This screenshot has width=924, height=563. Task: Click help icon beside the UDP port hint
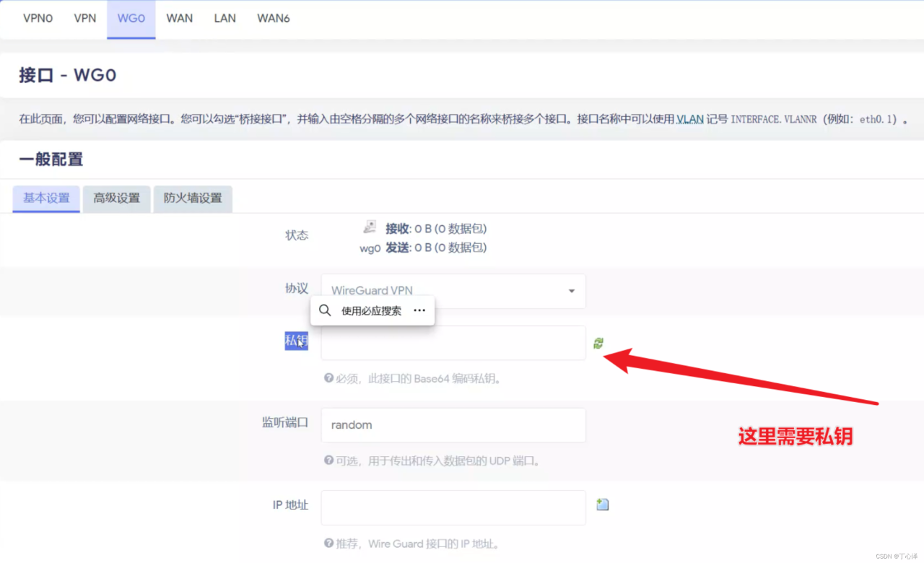[328, 461]
